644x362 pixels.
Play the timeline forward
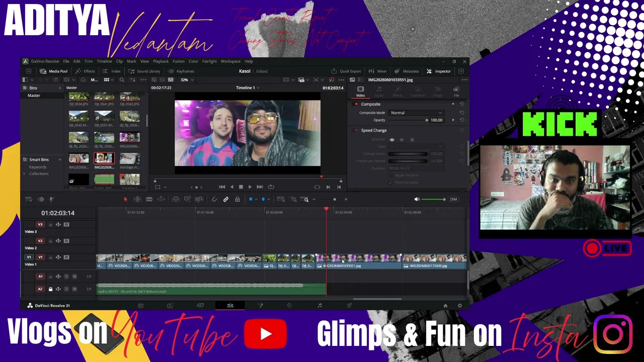[250, 187]
